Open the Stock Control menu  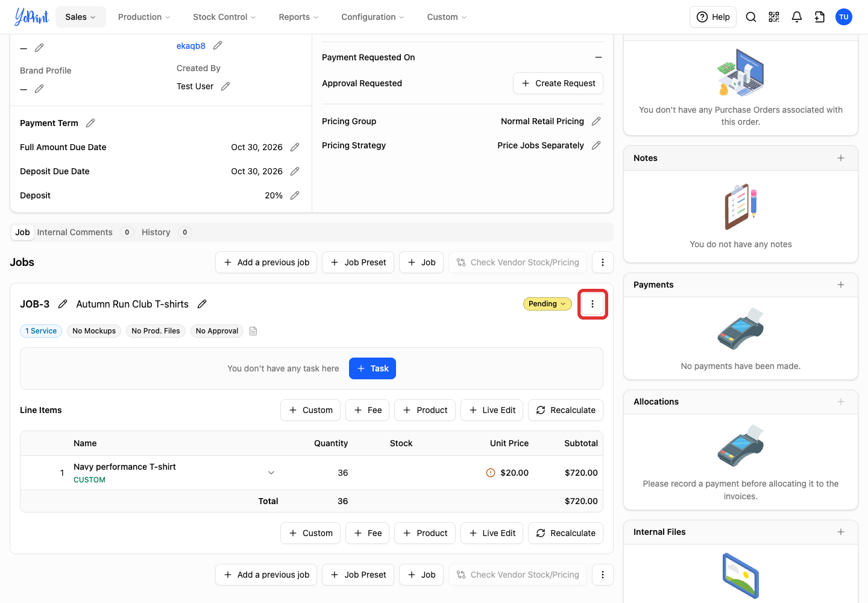(224, 17)
